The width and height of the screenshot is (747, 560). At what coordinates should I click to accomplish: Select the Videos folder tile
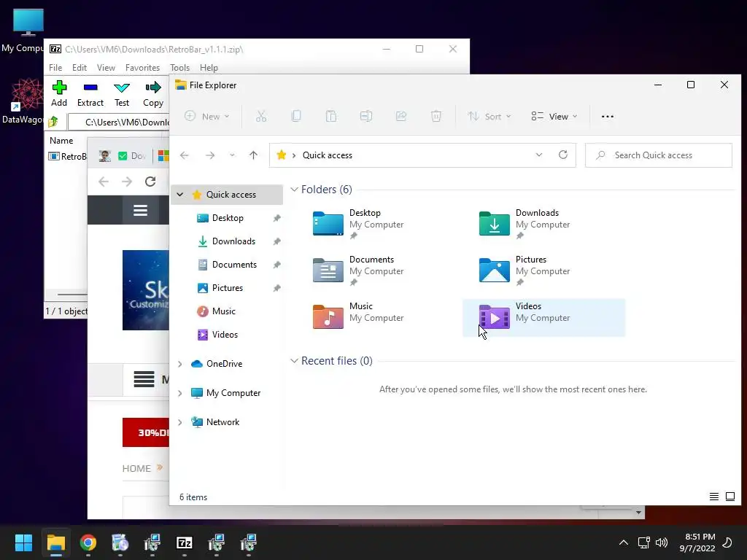coord(543,317)
